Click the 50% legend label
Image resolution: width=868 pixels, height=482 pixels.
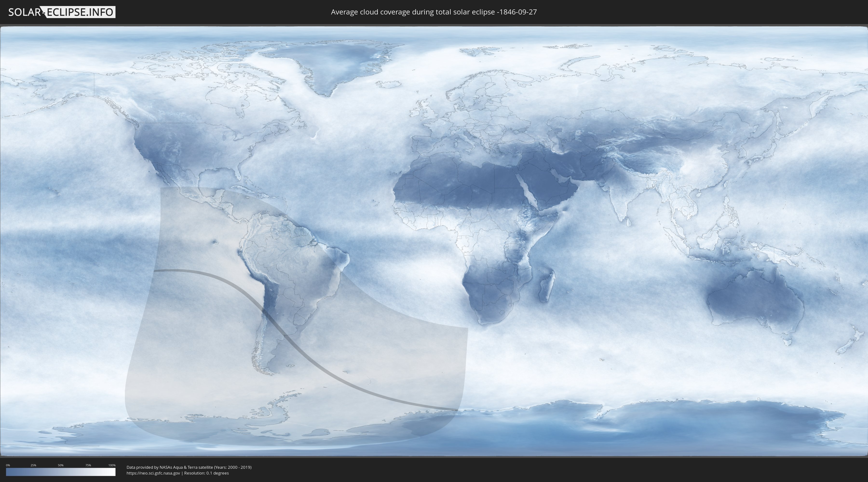(x=61, y=465)
